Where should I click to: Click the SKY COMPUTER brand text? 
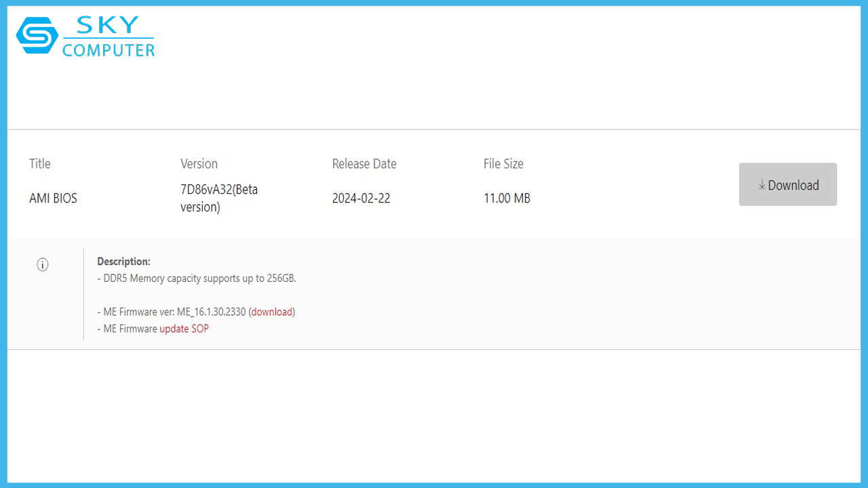[x=108, y=38]
